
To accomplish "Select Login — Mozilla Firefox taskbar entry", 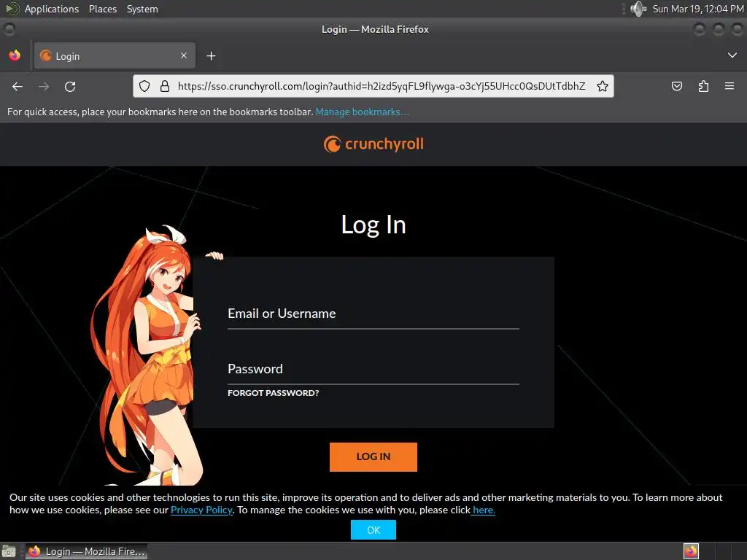I will pos(86,551).
